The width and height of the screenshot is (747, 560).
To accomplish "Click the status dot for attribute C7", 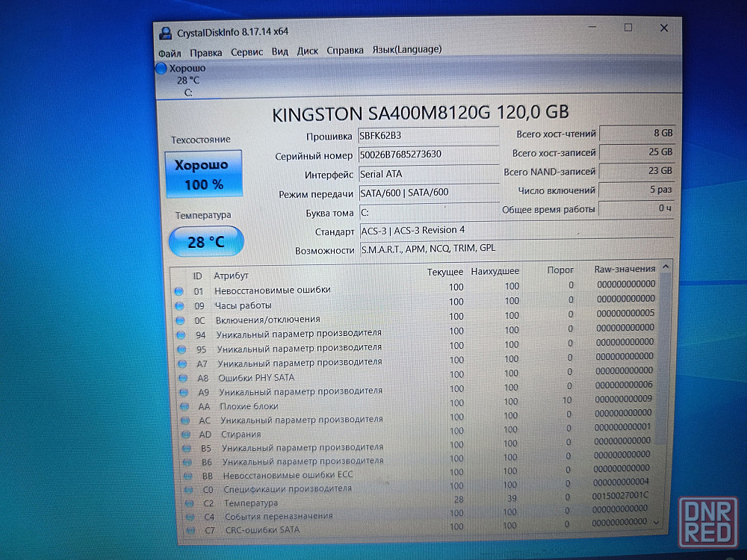I will click(191, 530).
